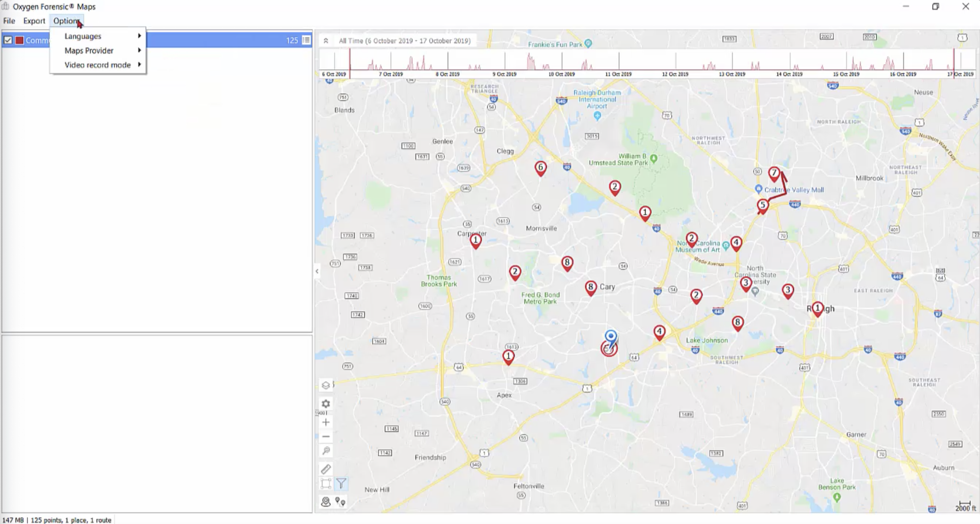Open the Maps Provider submenu

coord(98,50)
